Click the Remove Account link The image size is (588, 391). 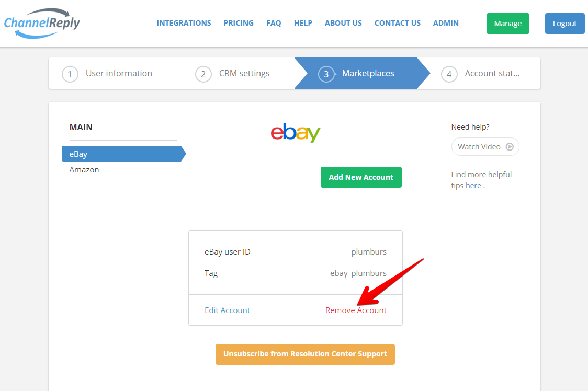tap(356, 310)
